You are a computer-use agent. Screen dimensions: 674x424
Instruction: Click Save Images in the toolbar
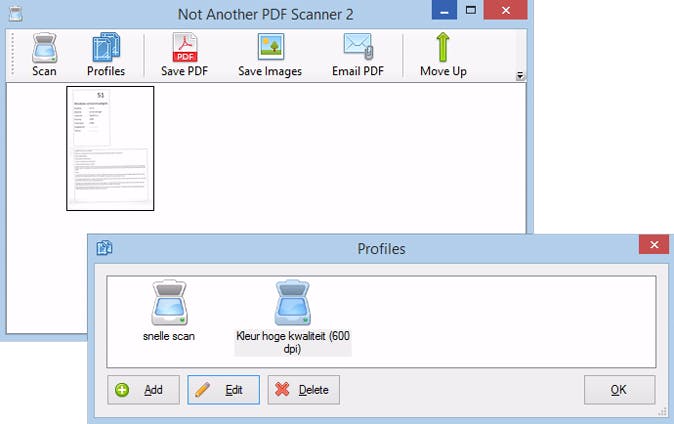tap(270, 55)
